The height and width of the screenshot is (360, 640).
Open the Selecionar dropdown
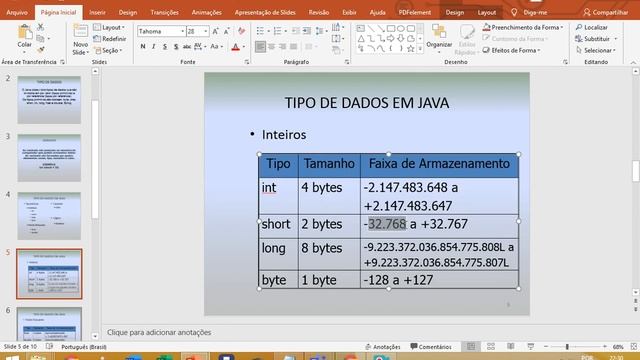coord(596,50)
